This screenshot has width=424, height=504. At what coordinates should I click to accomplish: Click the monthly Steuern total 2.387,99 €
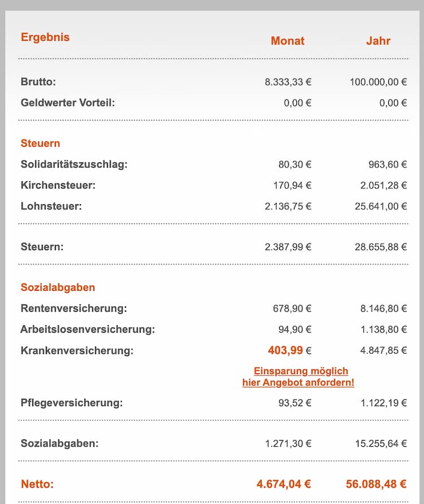pos(288,247)
